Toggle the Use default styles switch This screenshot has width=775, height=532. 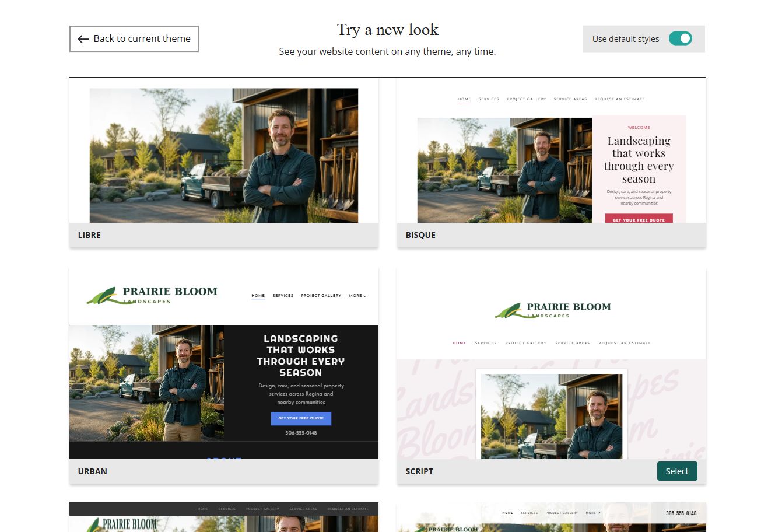point(680,38)
